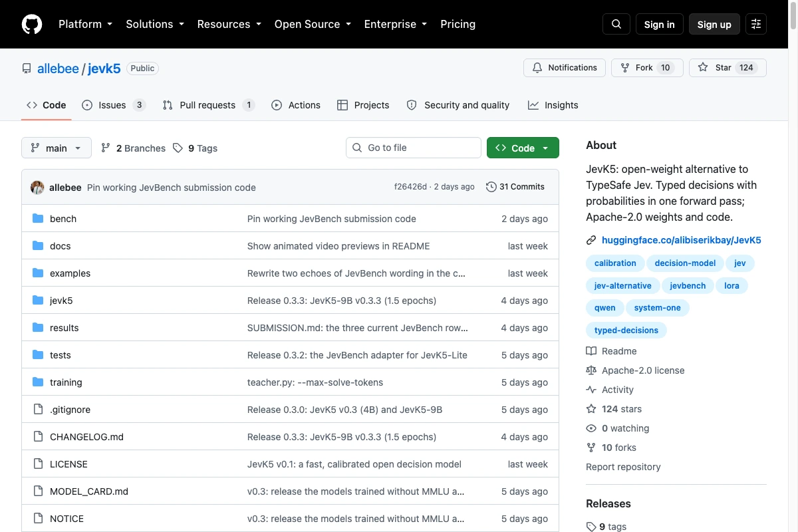Click the tag icon beside 9 tags
The height and width of the screenshot is (532, 798).
[x=591, y=527]
